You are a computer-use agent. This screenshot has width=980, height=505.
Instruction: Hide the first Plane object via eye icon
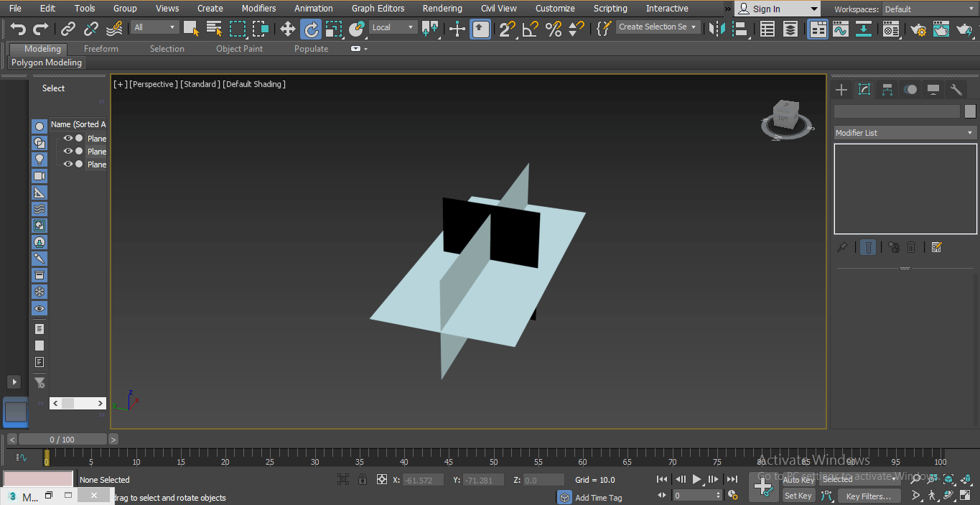68,139
